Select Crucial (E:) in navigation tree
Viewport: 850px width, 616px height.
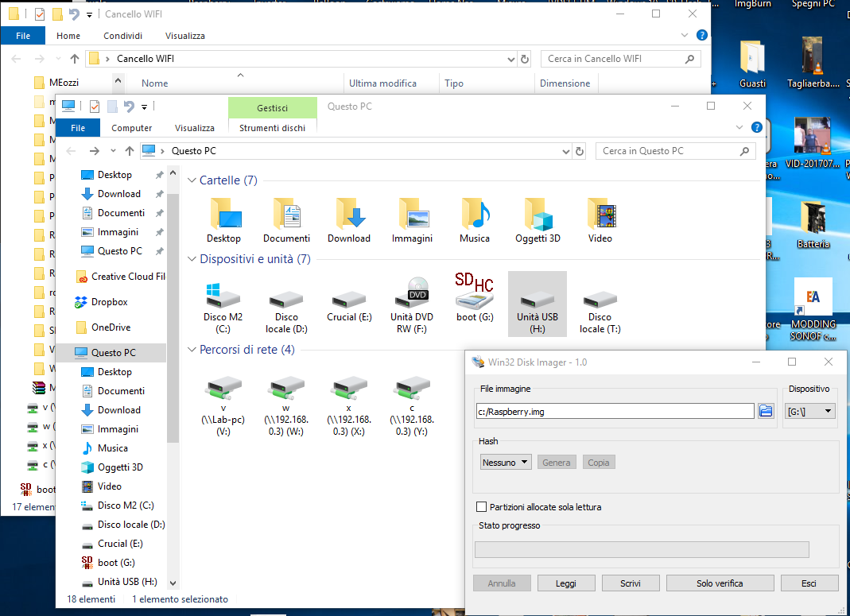[x=112, y=544]
